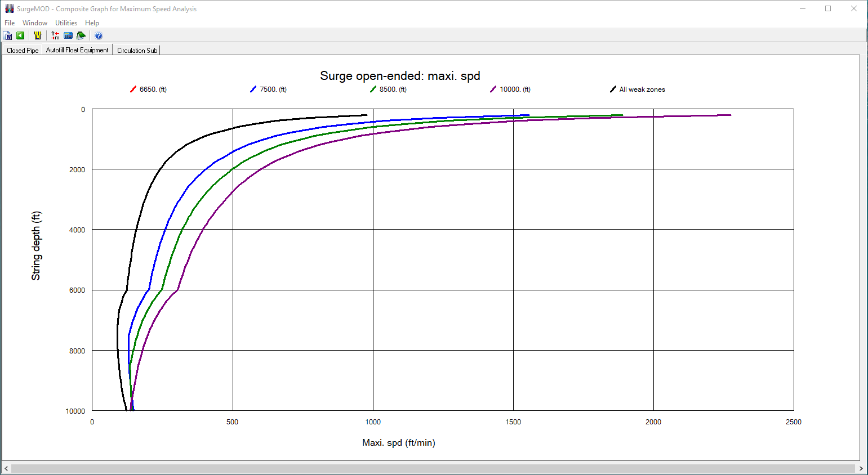
Task: Click the horizontal scrollbar left arrow
Action: pos(6,468)
